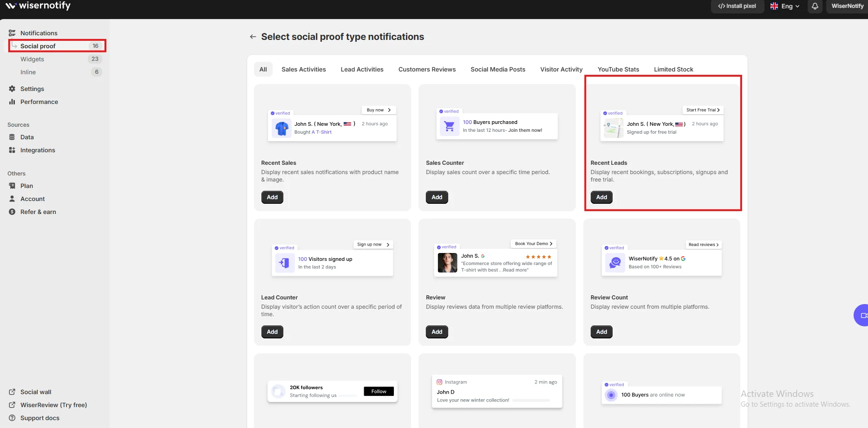Click the Settings gear icon in sidebar
Screen dimensions: 868x428
point(12,89)
